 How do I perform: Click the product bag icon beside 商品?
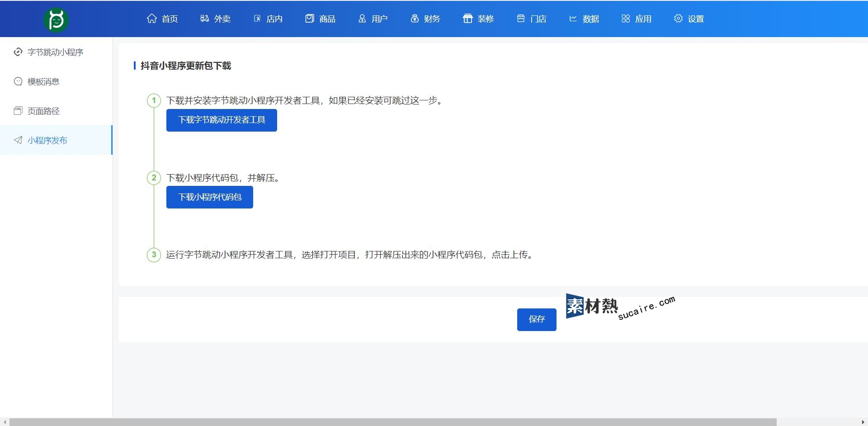310,19
